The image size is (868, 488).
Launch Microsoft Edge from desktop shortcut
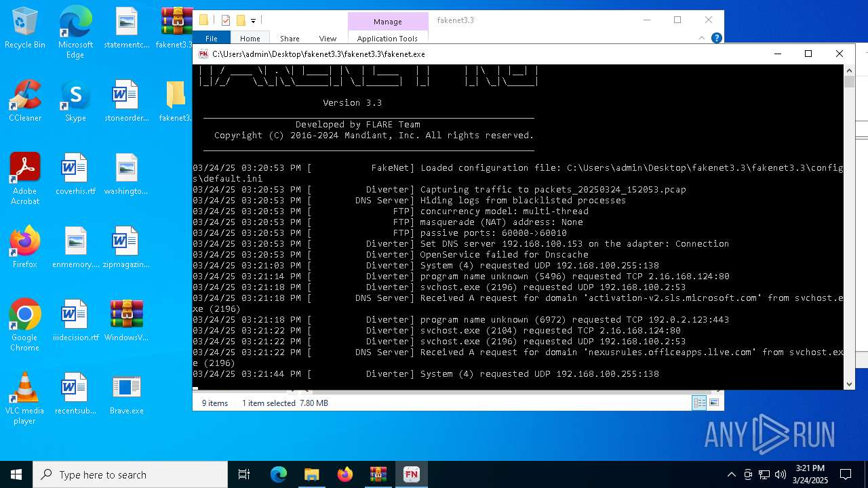tap(75, 33)
